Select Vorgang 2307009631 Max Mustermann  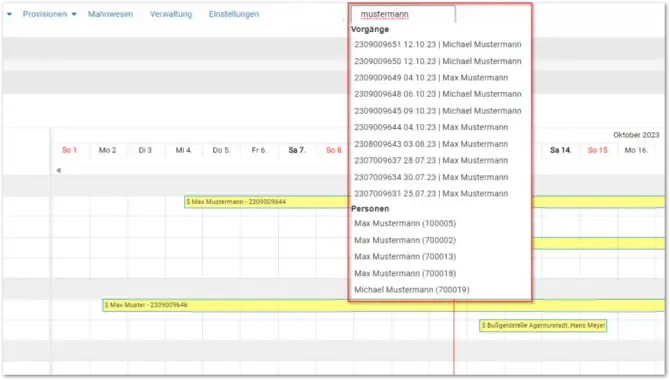point(431,194)
